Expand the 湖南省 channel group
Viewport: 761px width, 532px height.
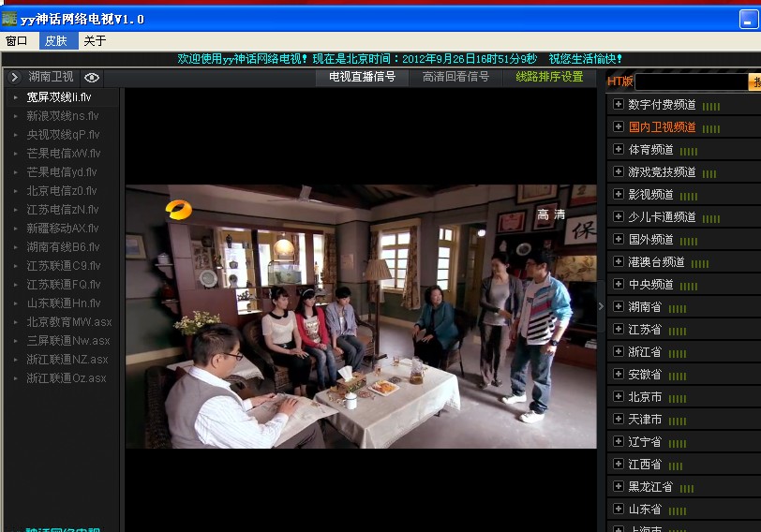point(618,306)
